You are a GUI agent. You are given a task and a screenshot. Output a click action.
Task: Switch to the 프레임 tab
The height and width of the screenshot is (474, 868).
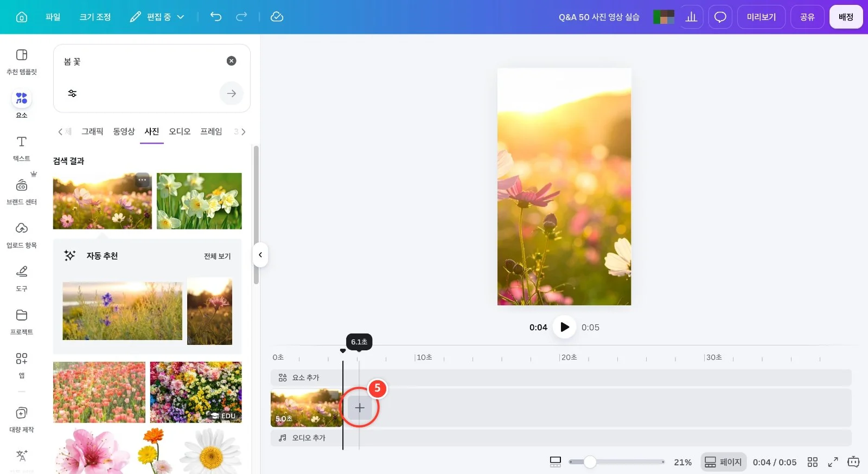[211, 131]
